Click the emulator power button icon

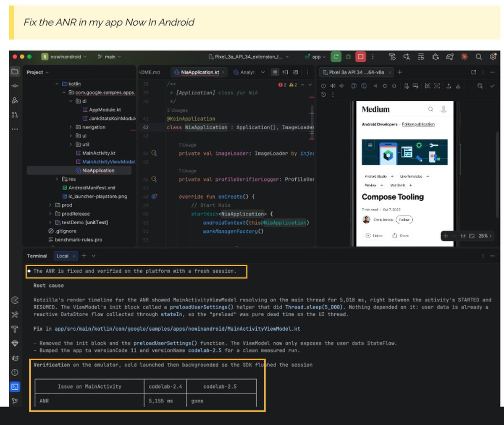(323, 86)
